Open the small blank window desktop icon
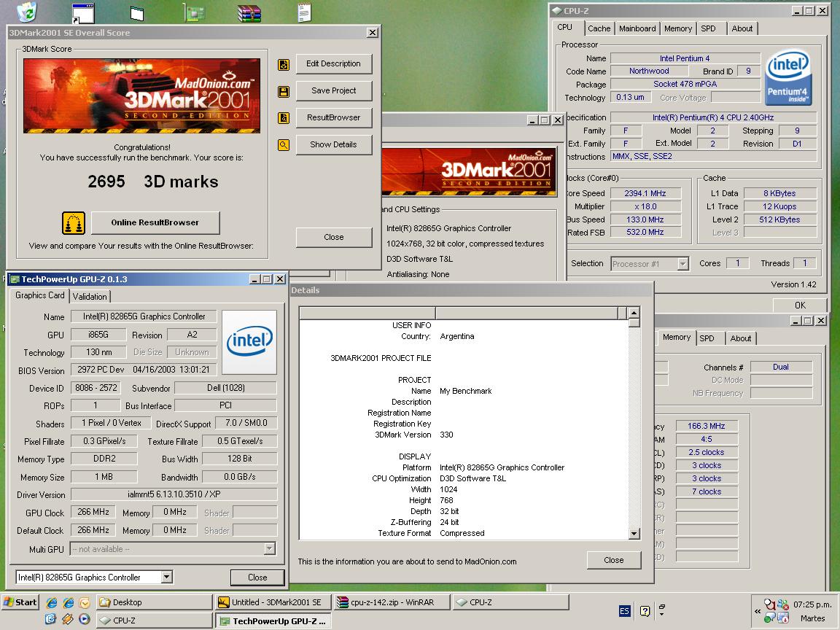The width and height of the screenshot is (840, 630). [x=137, y=13]
